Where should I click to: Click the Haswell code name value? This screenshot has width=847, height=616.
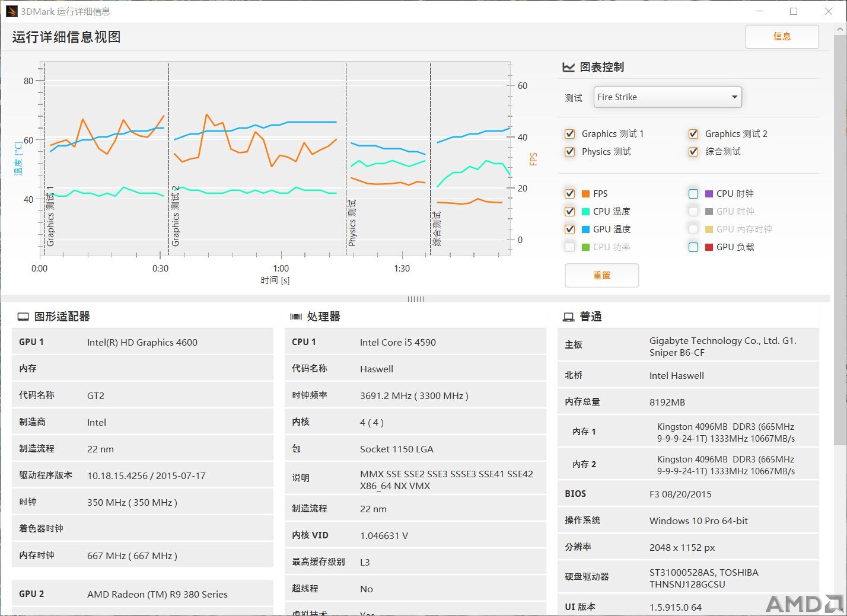point(377,369)
